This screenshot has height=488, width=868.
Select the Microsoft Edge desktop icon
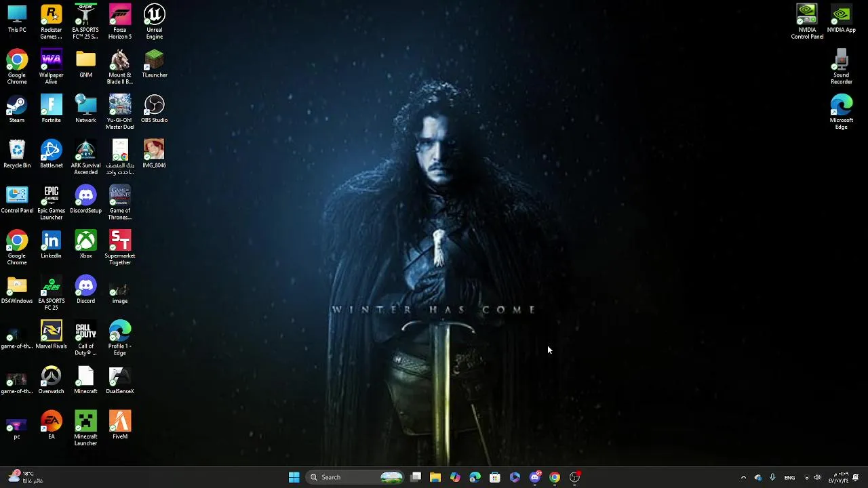click(842, 113)
